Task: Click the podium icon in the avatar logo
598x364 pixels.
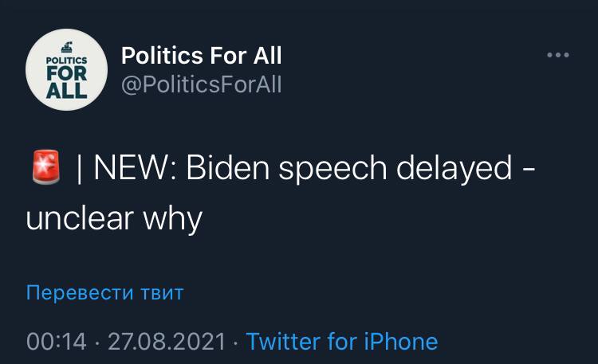Action: (67, 45)
